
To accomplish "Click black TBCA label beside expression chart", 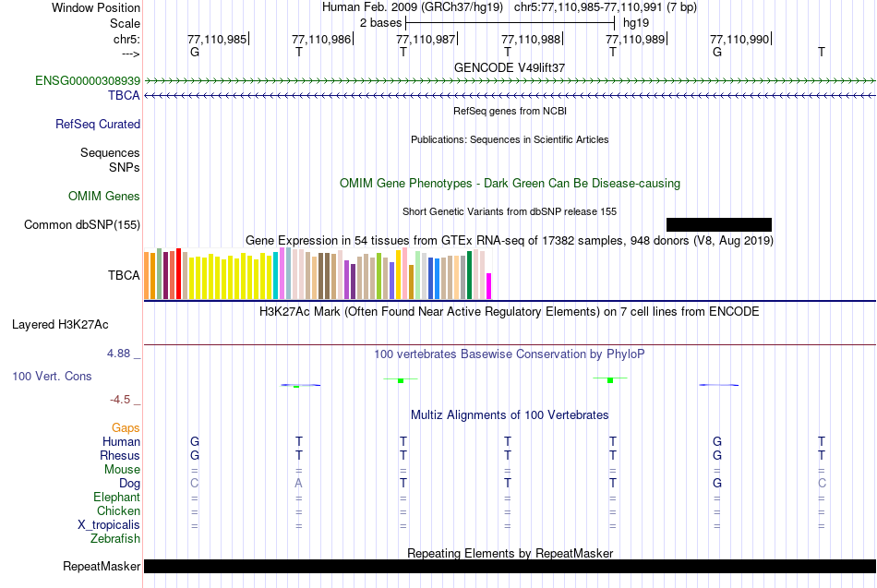I will point(125,275).
